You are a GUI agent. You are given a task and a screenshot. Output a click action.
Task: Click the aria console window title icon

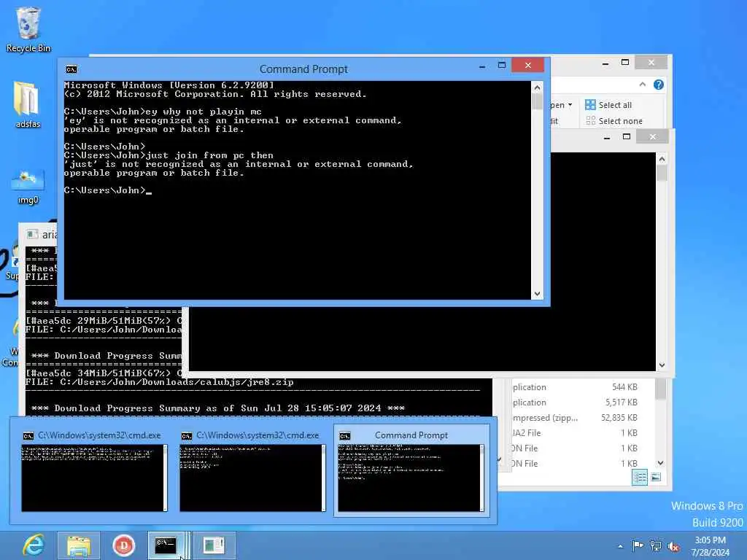32,234
